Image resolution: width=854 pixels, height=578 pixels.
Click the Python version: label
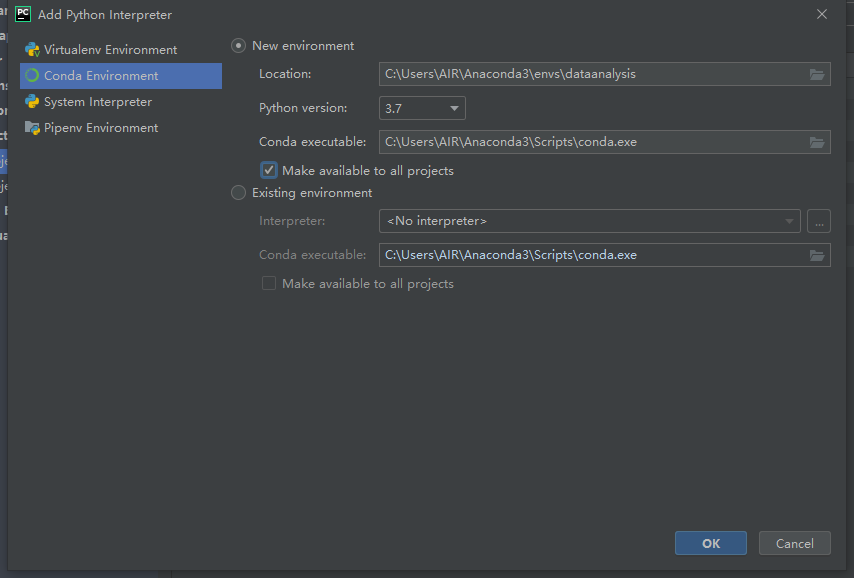pos(303,108)
